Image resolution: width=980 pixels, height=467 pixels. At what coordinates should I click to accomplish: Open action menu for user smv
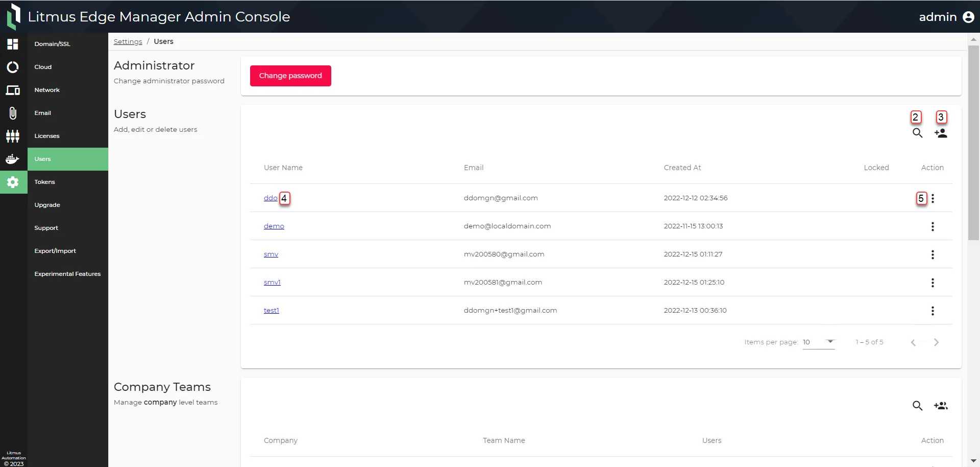[933, 254]
